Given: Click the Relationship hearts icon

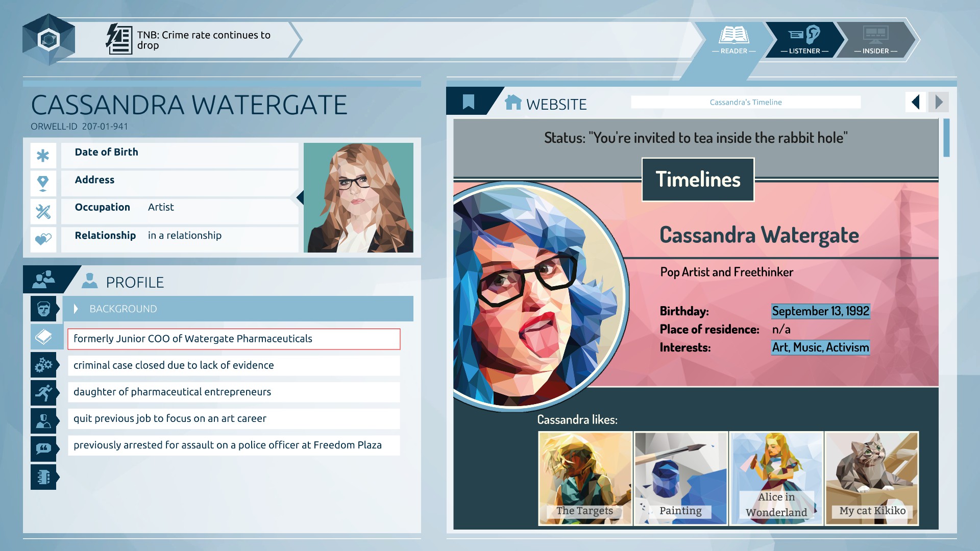Looking at the screenshot, I should (x=43, y=239).
